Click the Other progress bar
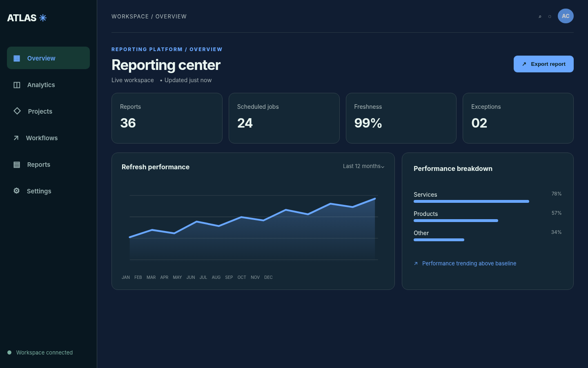The width and height of the screenshot is (588, 368). [x=439, y=240]
